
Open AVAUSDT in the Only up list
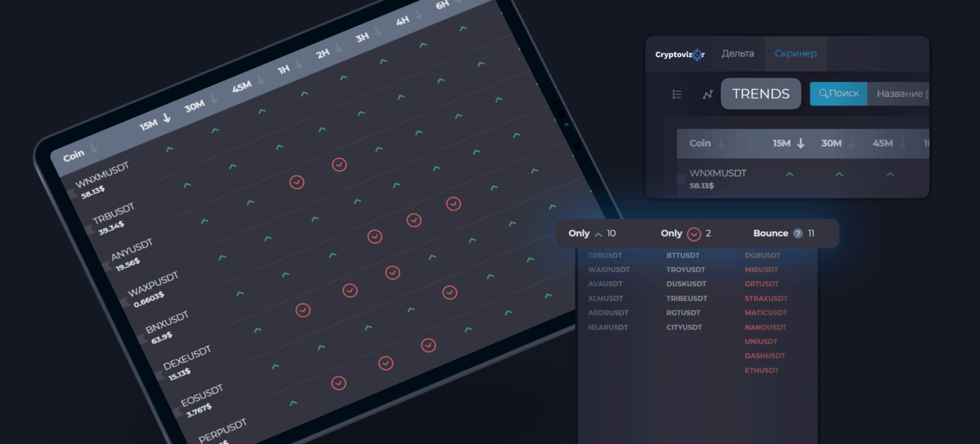point(606,284)
